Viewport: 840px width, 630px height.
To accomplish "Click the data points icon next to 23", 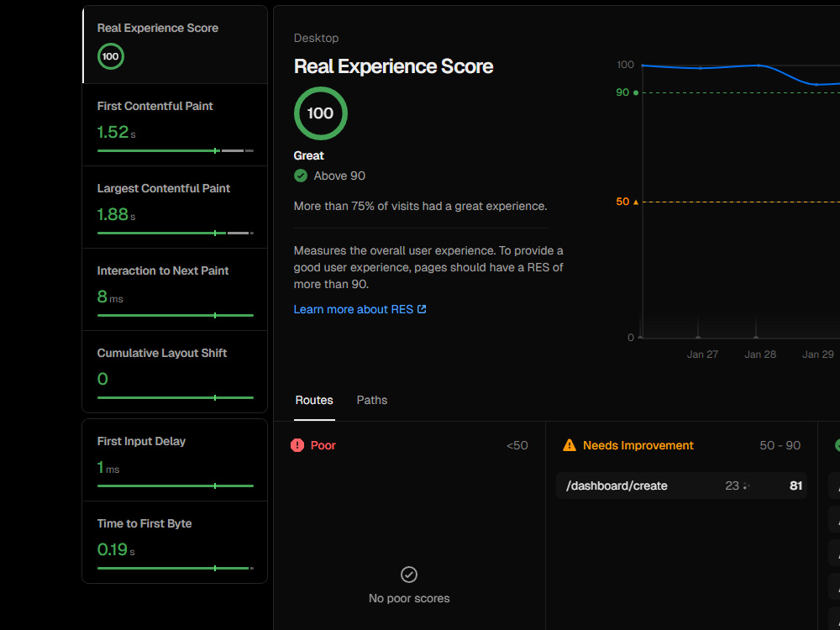I will [x=746, y=486].
